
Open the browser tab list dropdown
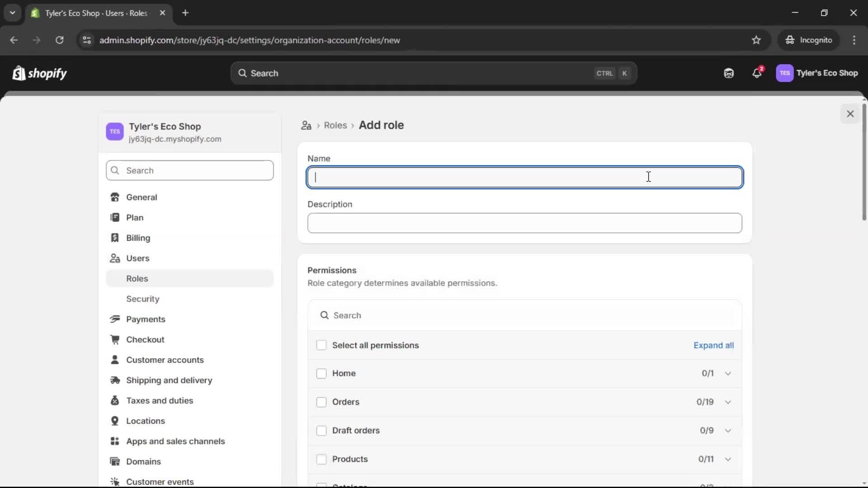click(12, 13)
